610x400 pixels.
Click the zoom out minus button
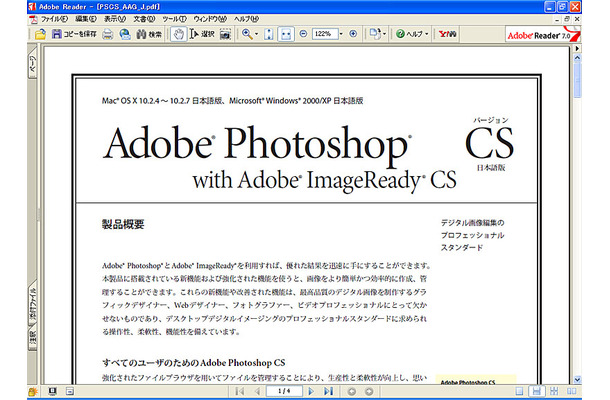pyautogui.click(x=303, y=34)
